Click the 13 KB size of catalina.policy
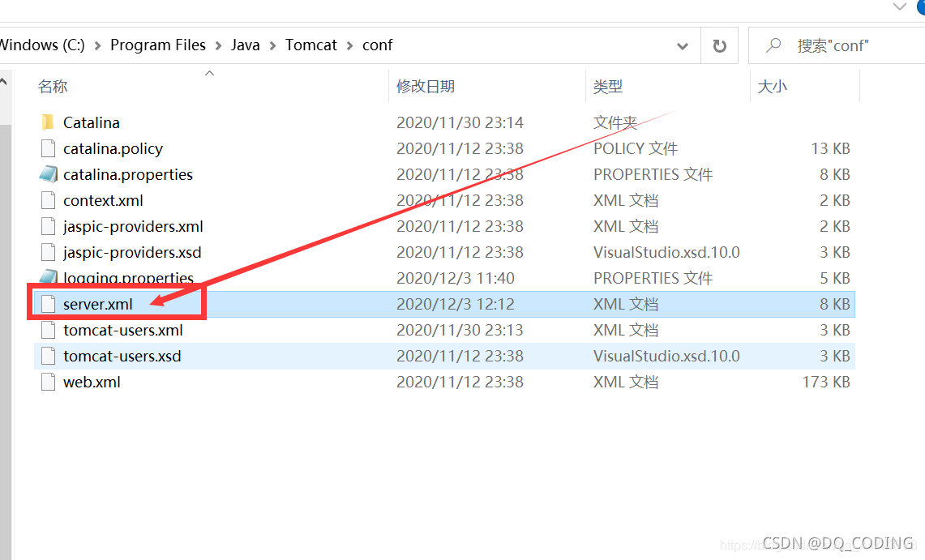925x560 pixels. click(831, 148)
